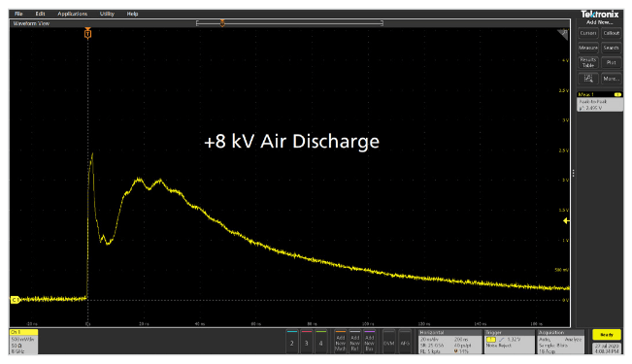Click the waveform view zoom corner icon
Image resolution: width=632 pixels, height=364 pixels.
click(x=563, y=34)
